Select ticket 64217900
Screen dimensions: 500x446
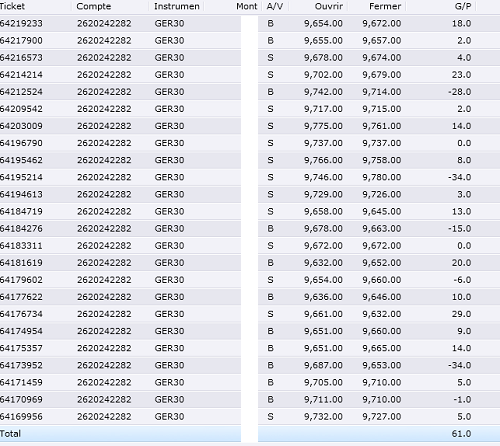(21, 41)
